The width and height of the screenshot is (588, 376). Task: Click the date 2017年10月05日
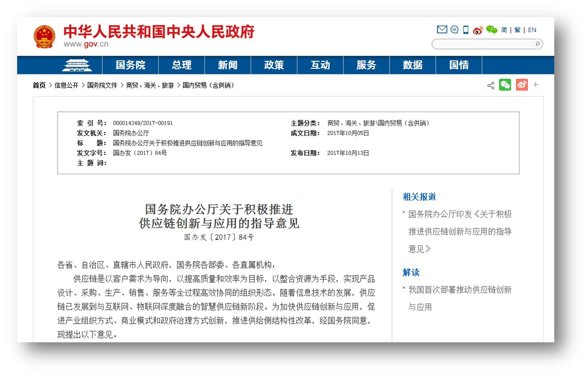348,133
